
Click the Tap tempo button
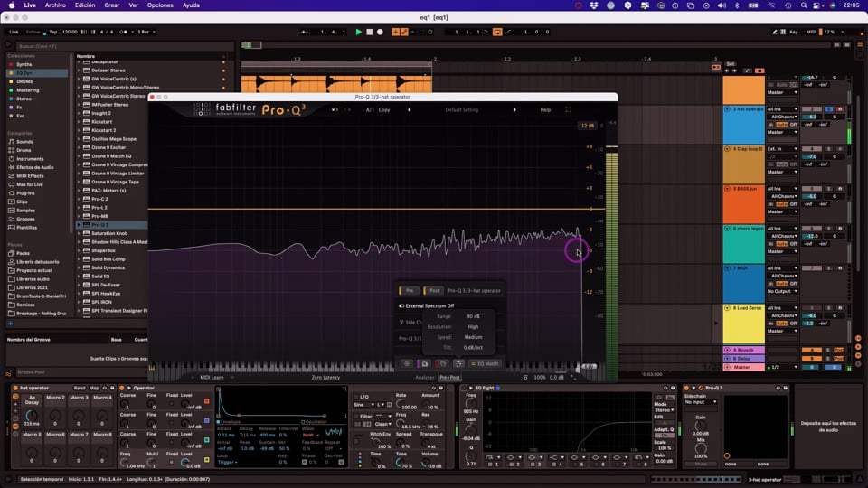click(53, 33)
